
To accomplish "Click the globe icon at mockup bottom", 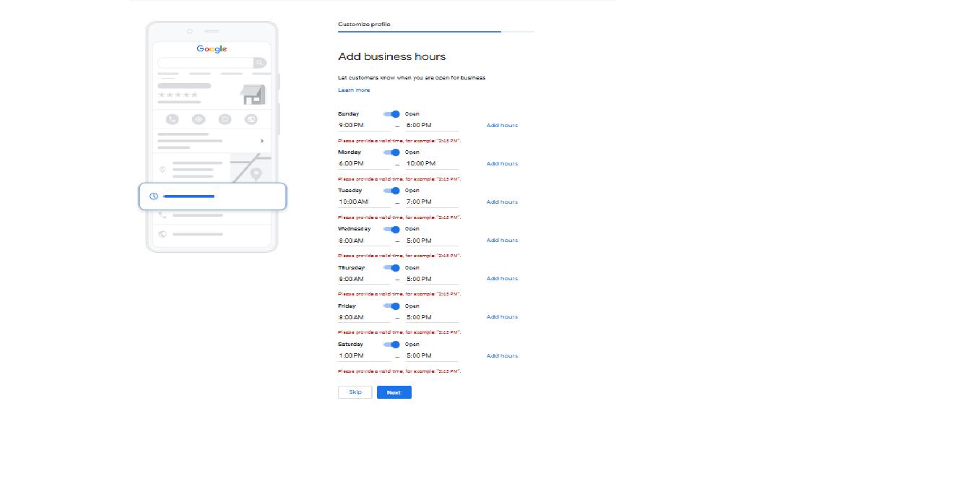I will pyautogui.click(x=162, y=234).
